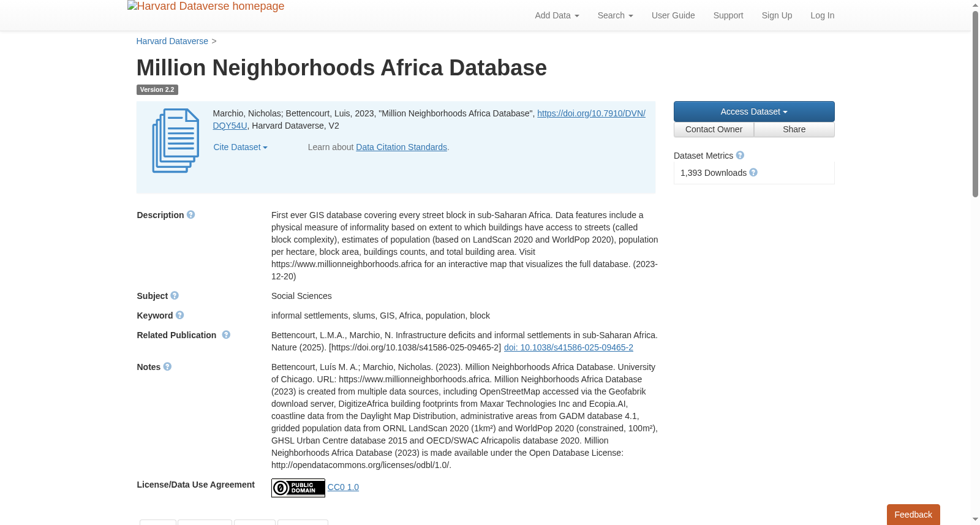Click the Contact Owner button
Viewport: 980px width, 525px height.
pyautogui.click(x=714, y=129)
